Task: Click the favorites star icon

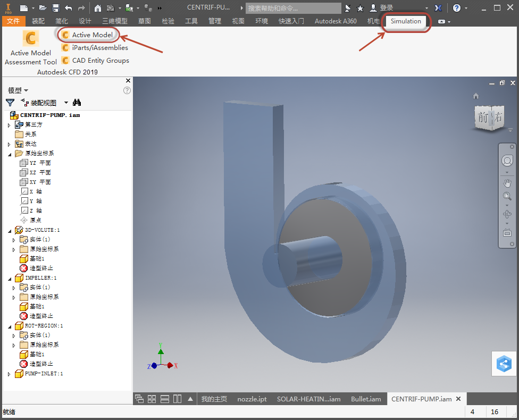Action: click(x=360, y=8)
